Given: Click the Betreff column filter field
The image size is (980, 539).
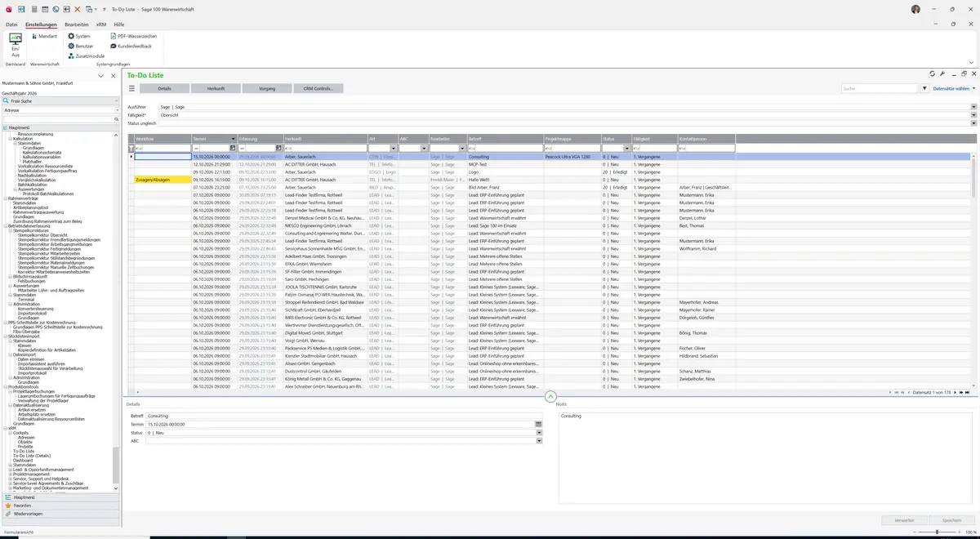Looking at the screenshot, I should tap(505, 148).
